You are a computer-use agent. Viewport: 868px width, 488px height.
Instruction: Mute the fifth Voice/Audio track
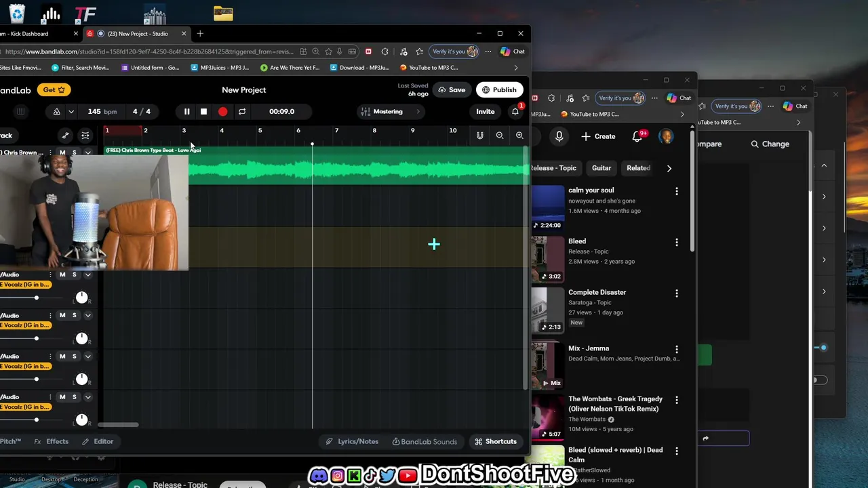(x=62, y=396)
